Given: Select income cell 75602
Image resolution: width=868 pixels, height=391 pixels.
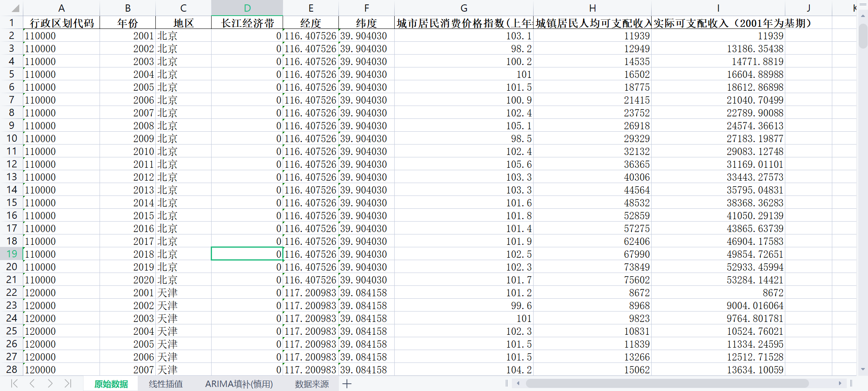Looking at the screenshot, I should (592, 280).
